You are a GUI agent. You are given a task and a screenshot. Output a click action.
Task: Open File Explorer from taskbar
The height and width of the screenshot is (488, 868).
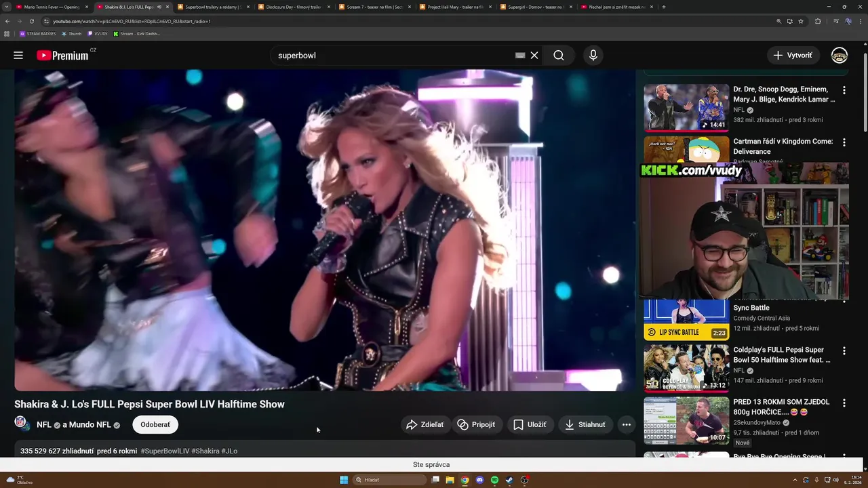[x=450, y=480]
